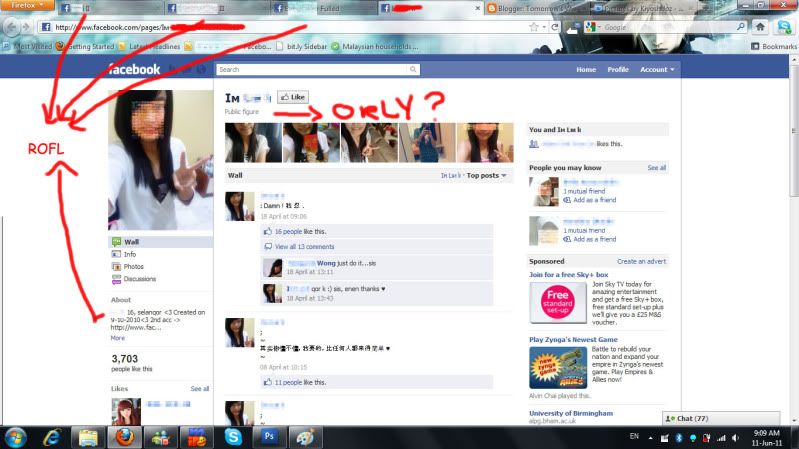Viewport: 799px width, 449px height.
Task: Switch to the first Facebook browser tab
Action: pyautogui.click(x=110, y=8)
